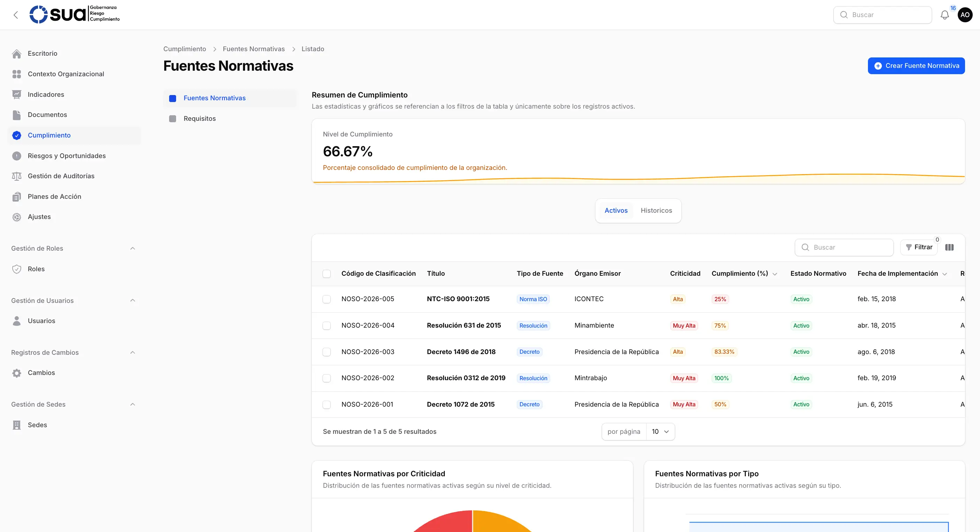Screen dimensions: 980x532
Task: Select the Activos tab
Action: 616,210
